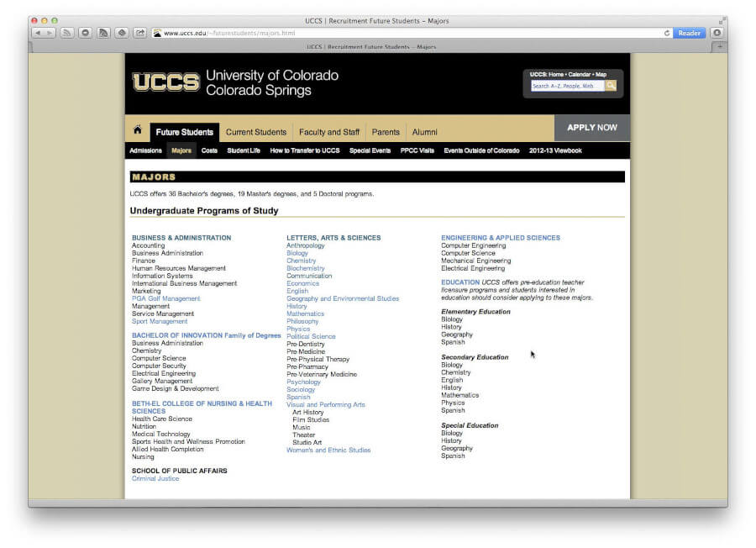The image size is (756, 548).
Task: Open the Business & Administration heading link
Action: click(181, 238)
